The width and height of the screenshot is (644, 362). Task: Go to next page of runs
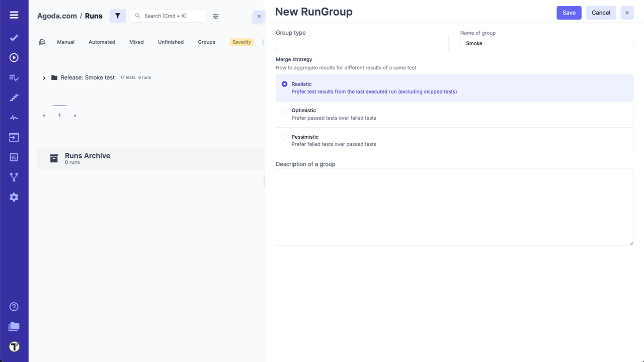(75, 116)
